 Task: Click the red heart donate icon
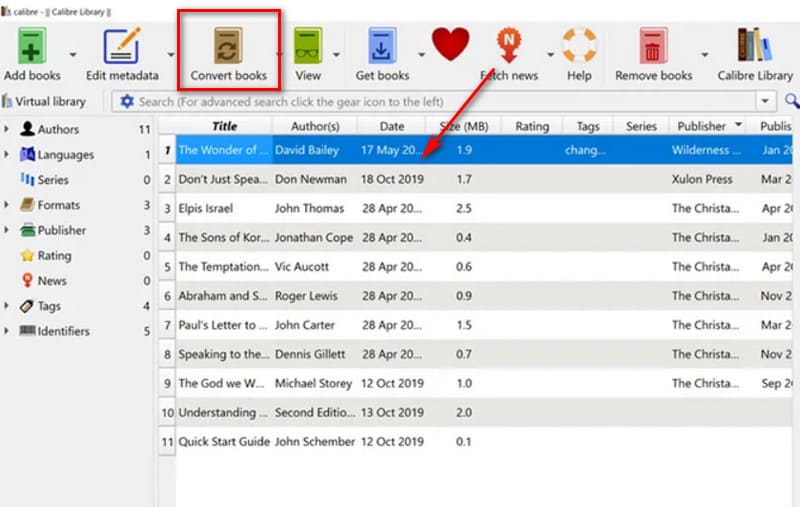[450, 44]
